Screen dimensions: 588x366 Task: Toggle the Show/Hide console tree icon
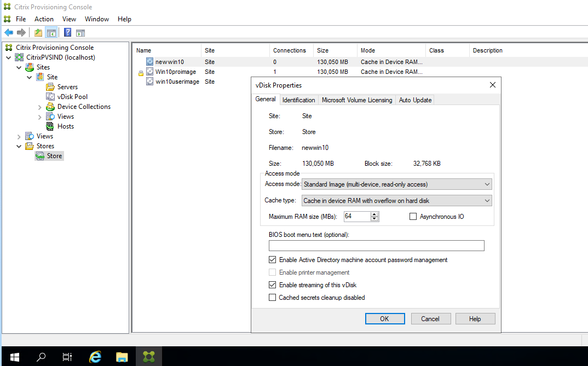pyautogui.click(x=51, y=33)
